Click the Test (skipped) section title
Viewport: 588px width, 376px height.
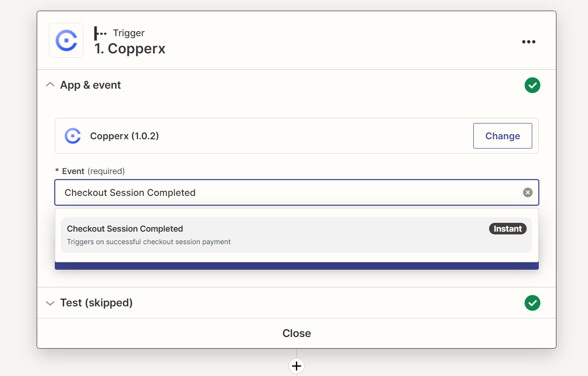[x=97, y=303]
